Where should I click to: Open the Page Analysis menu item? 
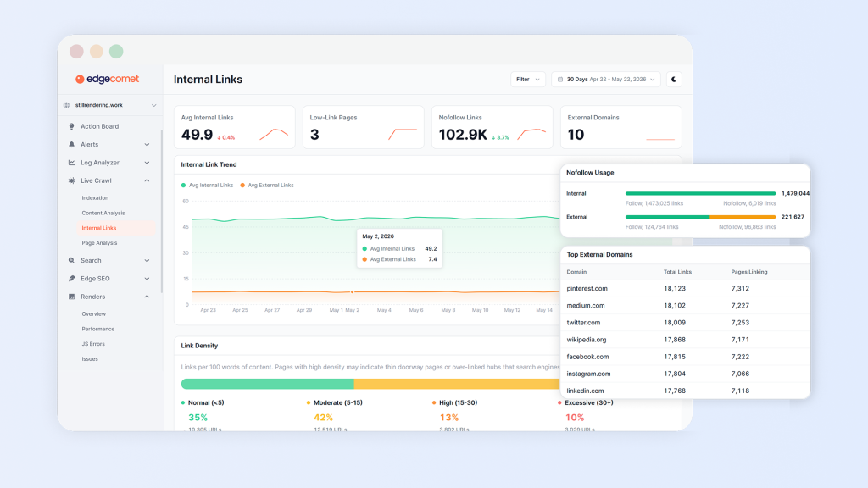pyautogui.click(x=99, y=243)
